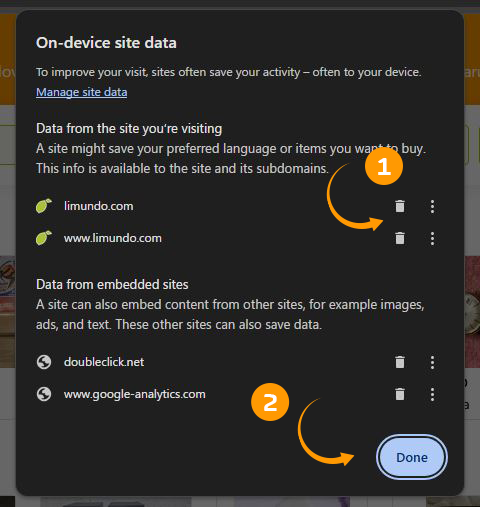Click the green limundo.com favicon
The width and height of the screenshot is (480, 507).
click(x=44, y=206)
